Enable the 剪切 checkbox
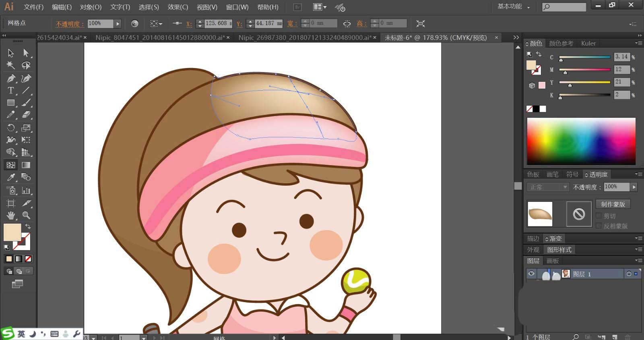This screenshot has width=644, height=340. [599, 216]
